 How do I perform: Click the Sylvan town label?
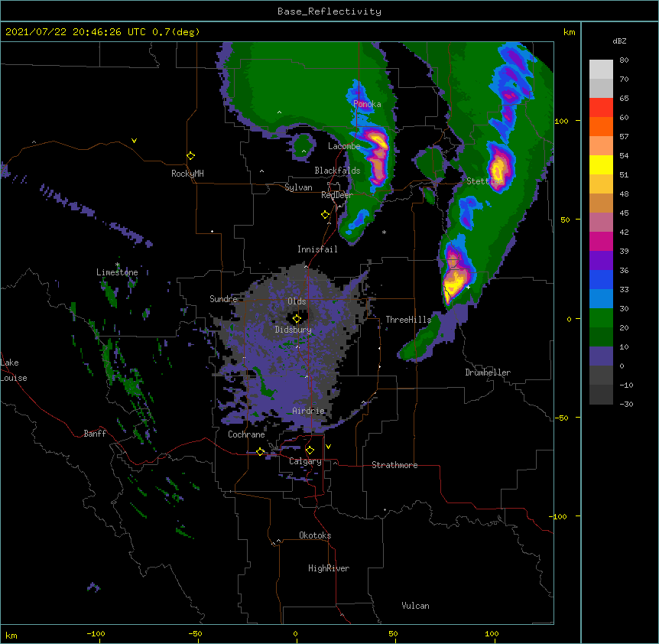(x=298, y=187)
